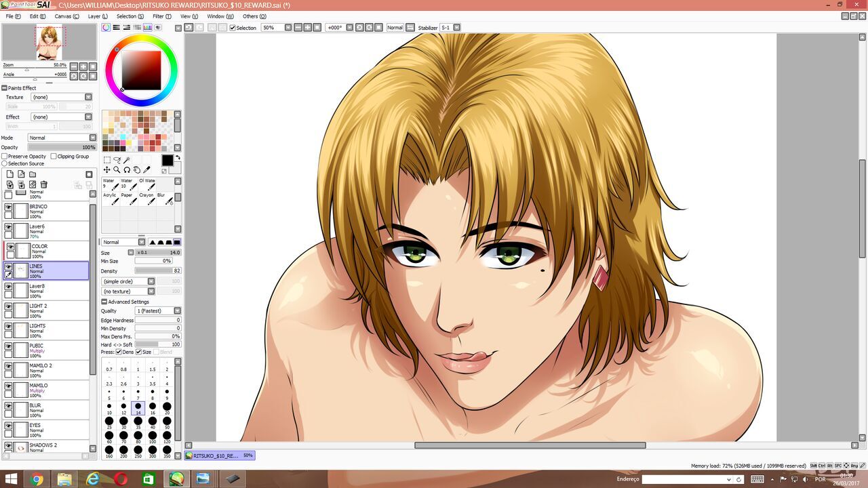Open the Canvas menu
Image resolution: width=868 pixels, height=488 pixels.
pos(66,16)
